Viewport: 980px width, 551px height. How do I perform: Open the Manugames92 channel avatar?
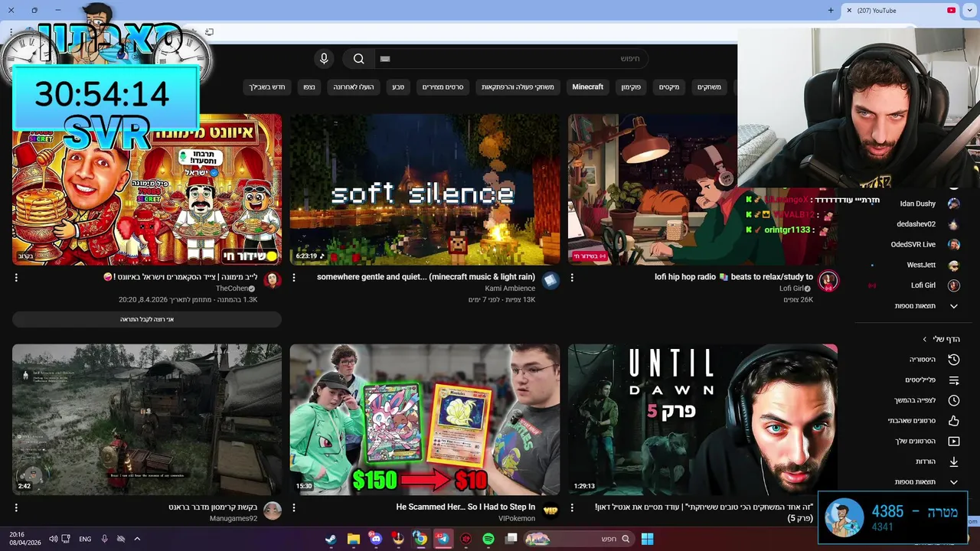[273, 510]
